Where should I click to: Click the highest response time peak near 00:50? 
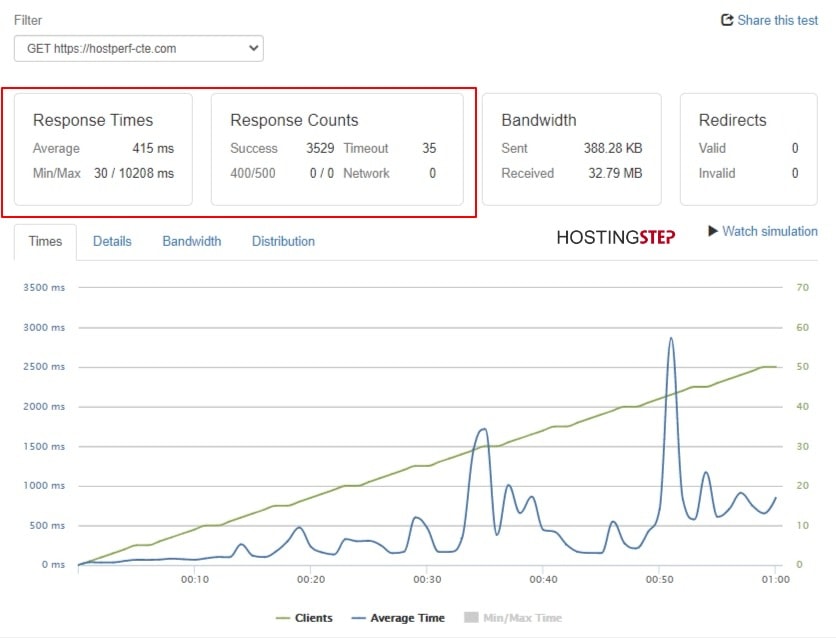click(x=671, y=338)
